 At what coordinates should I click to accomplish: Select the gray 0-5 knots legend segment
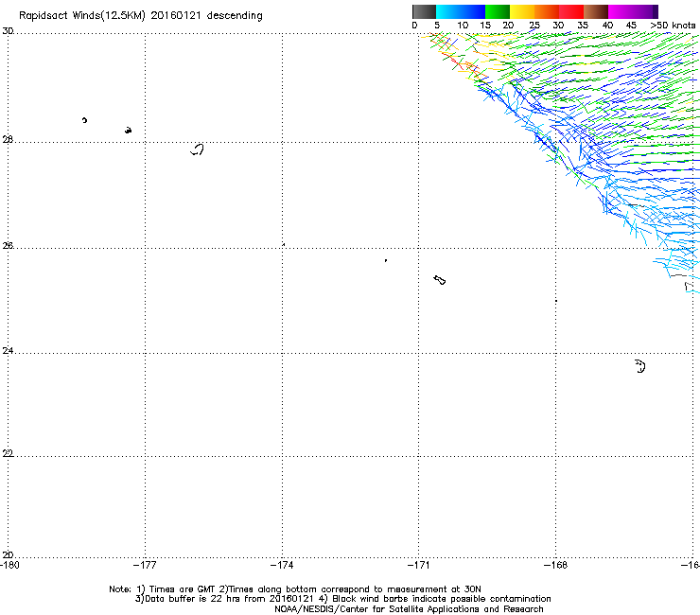pyautogui.click(x=424, y=11)
